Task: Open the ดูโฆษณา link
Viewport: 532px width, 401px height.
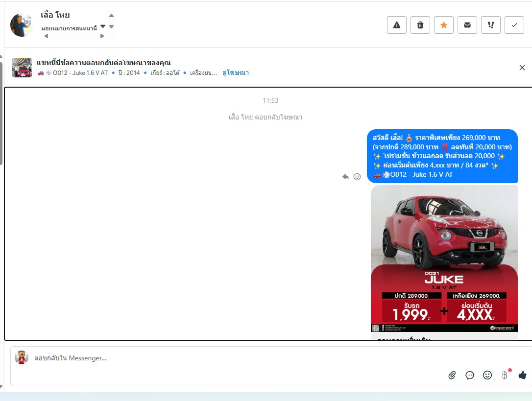Action: (x=236, y=73)
